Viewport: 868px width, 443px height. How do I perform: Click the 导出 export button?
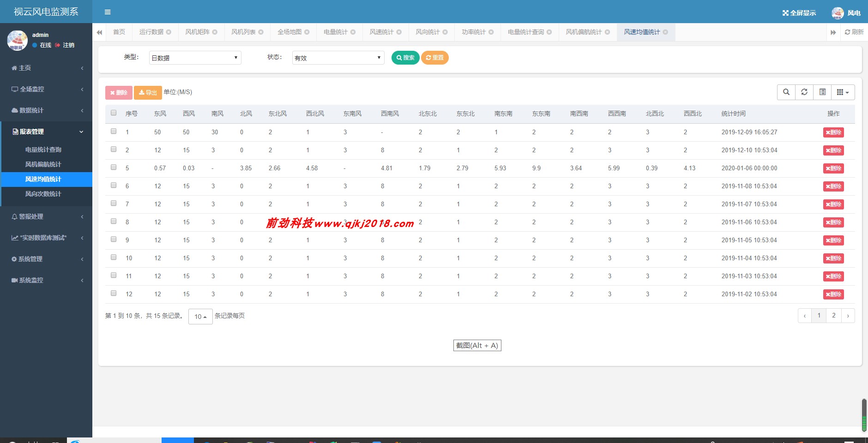(147, 92)
